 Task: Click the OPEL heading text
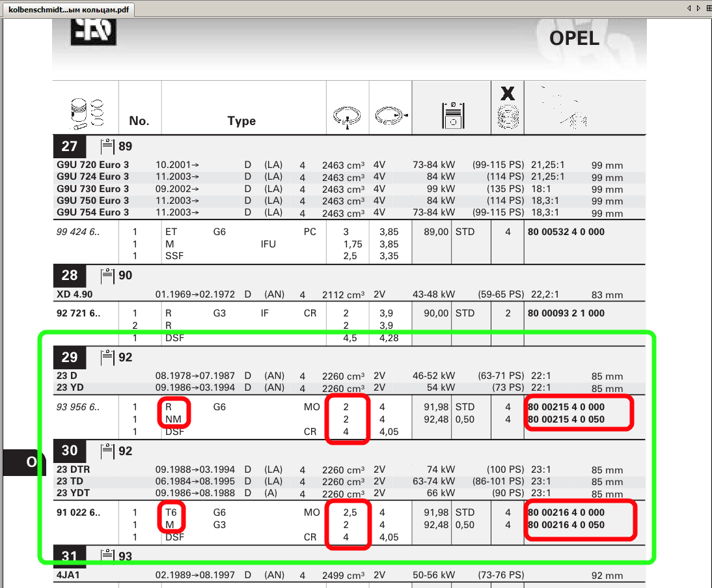(574, 38)
